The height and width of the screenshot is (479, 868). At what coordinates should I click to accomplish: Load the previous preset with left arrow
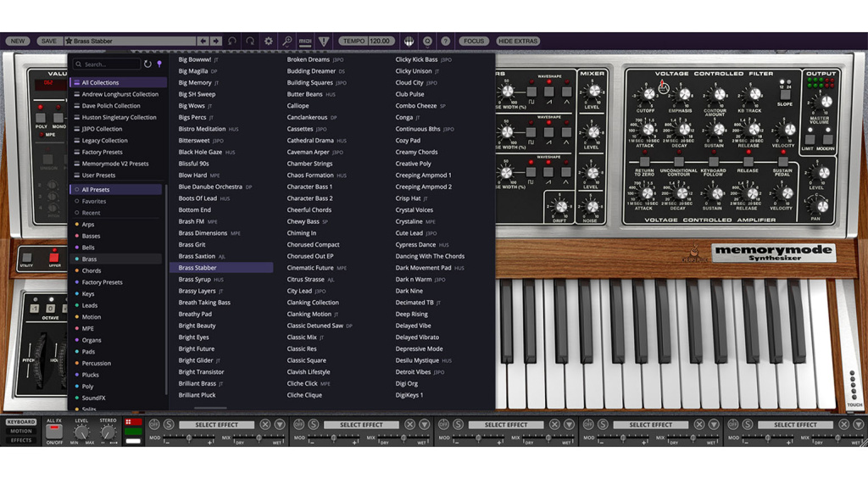point(203,41)
